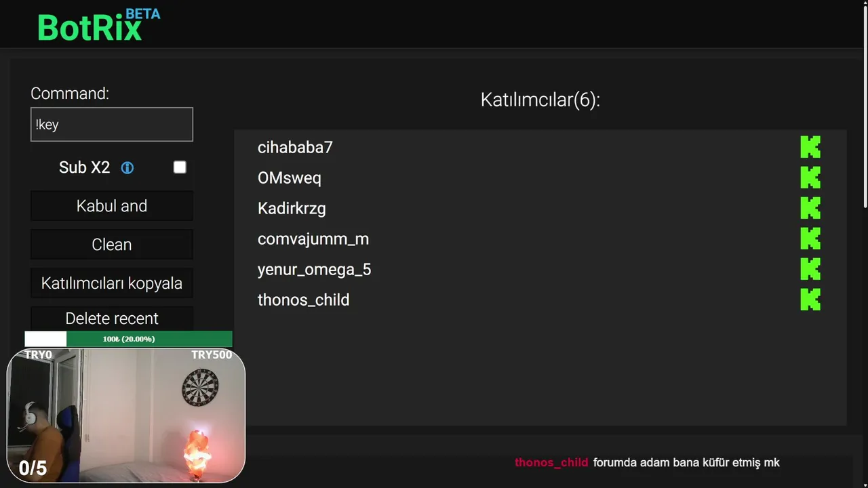Viewport: 868px width, 488px height.
Task: Click the BotRix BETA logo
Action: (98, 25)
